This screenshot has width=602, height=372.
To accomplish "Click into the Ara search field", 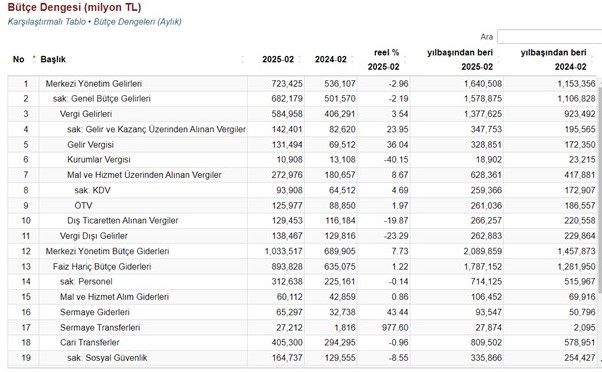I will (x=549, y=37).
